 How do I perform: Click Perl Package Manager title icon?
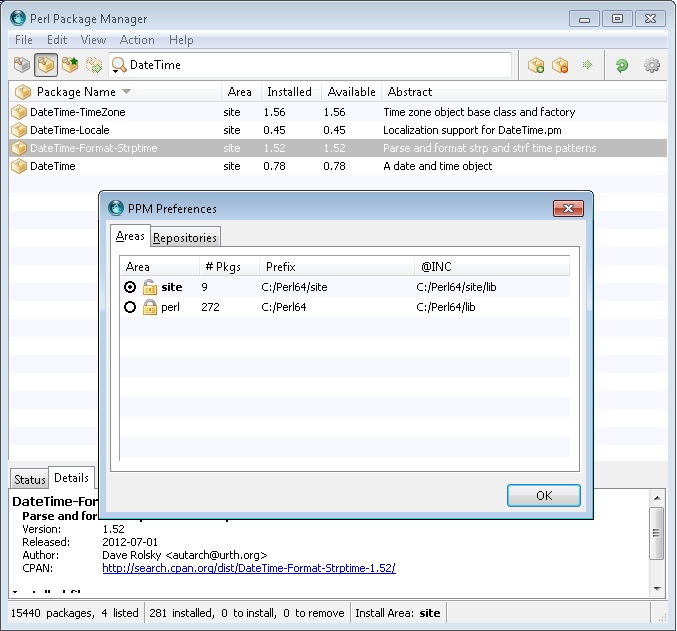(18, 18)
